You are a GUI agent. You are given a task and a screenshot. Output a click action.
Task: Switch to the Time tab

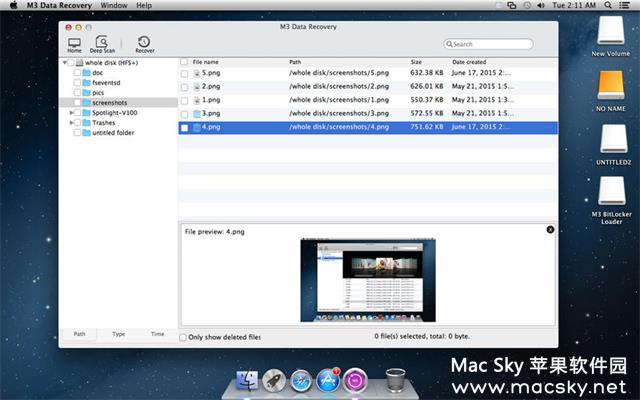(x=158, y=334)
